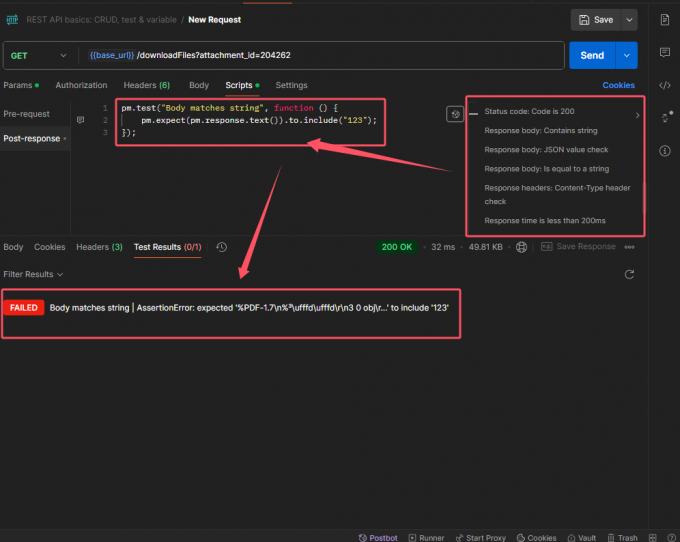Click the 49.81 KB response size
This screenshot has width=680, height=542.
coord(485,247)
